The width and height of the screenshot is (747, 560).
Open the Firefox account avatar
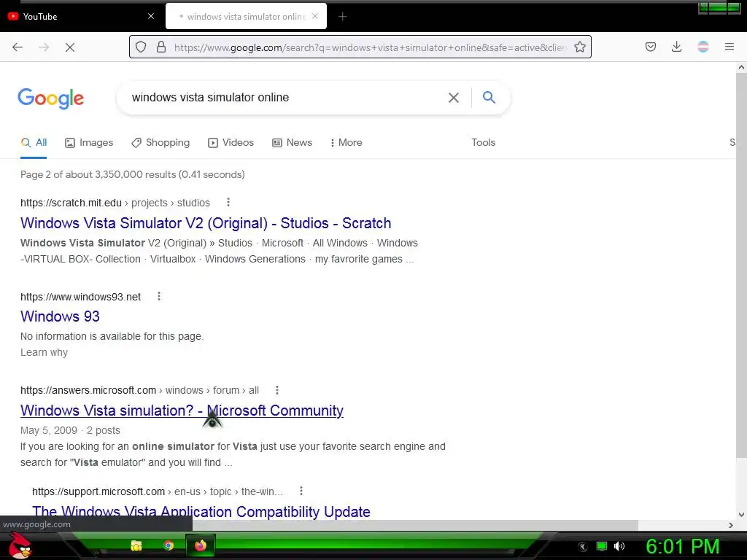click(x=703, y=47)
